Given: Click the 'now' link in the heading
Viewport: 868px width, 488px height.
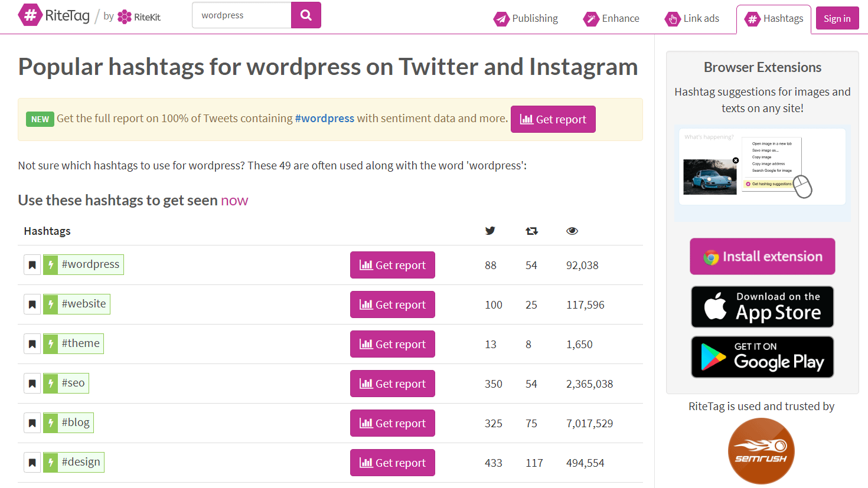Looking at the screenshot, I should (234, 201).
